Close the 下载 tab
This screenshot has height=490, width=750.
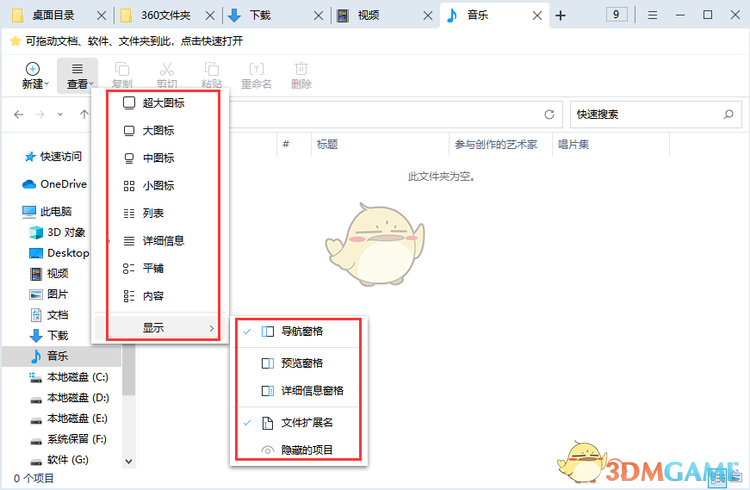click(x=319, y=16)
